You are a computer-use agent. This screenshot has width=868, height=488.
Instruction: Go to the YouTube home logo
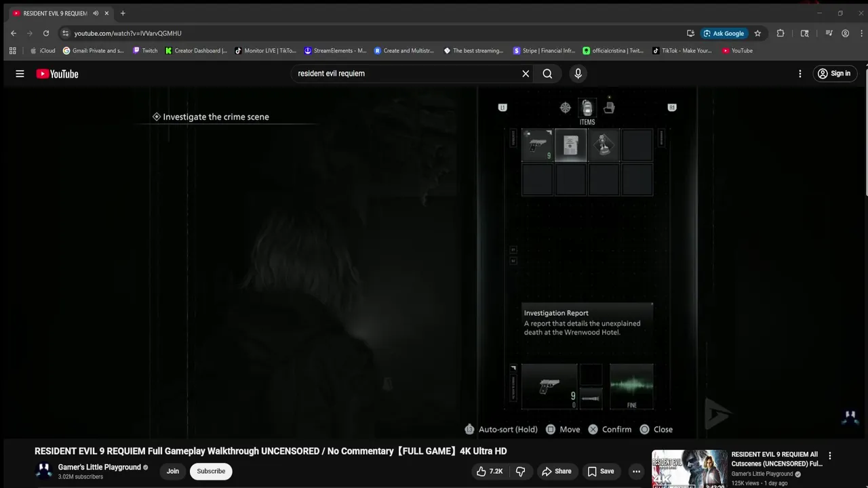(x=57, y=74)
